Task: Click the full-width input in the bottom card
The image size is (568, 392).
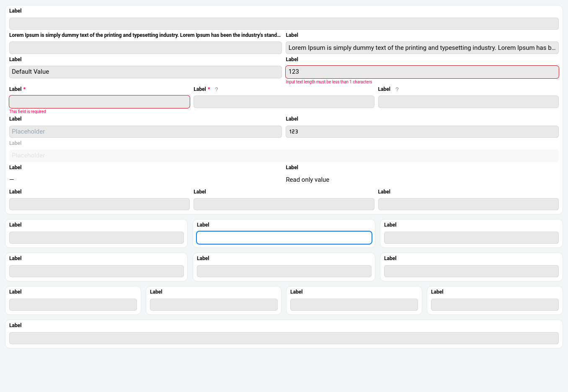Action: pos(284,338)
